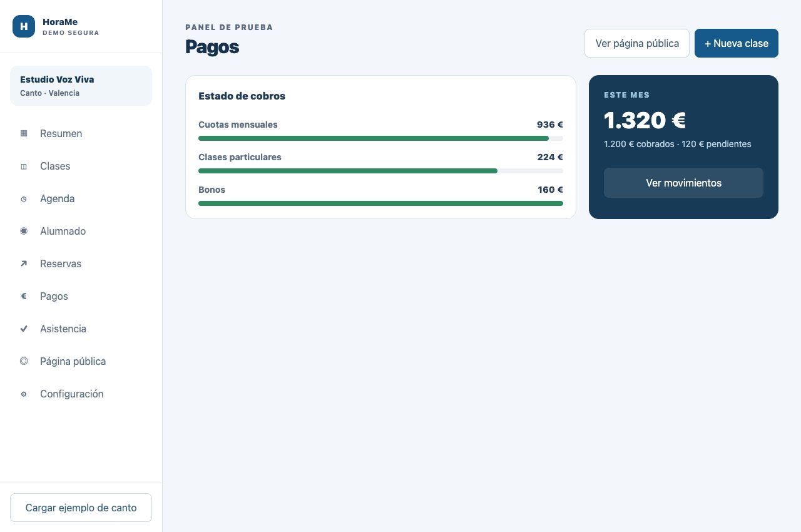Viewport: 801px width, 532px height.
Task: Click the Alumnado circle icon
Action: (24, 231)
